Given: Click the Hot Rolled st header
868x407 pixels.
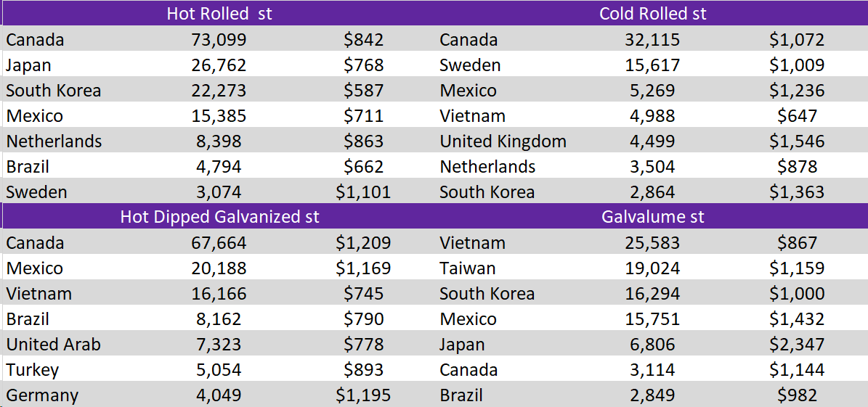Looking at the screenshot, I should coord(219,14).
